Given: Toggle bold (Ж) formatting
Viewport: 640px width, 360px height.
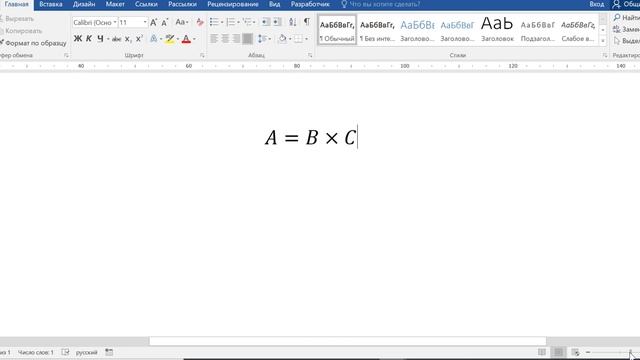Looking at the screenshot, I should tap(78, 39).
